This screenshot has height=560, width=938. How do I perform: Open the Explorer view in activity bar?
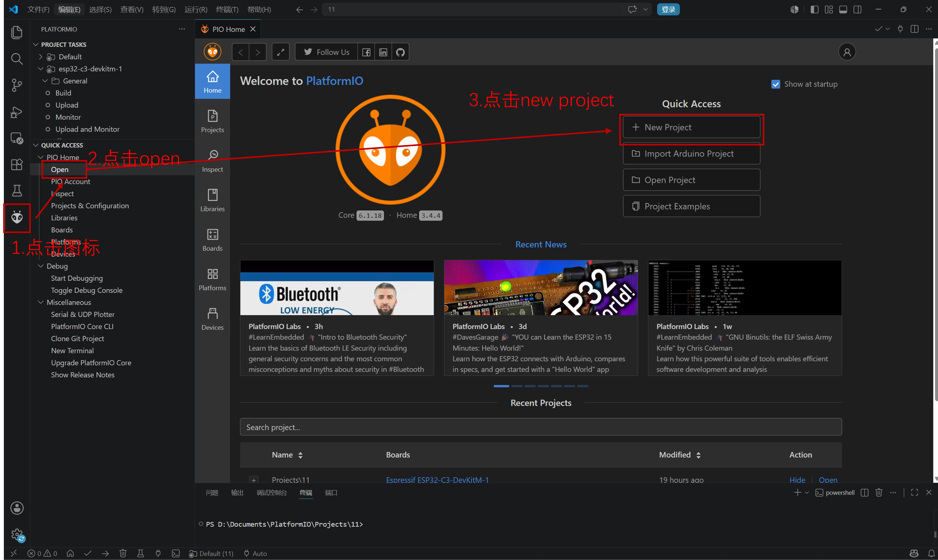(x=17, y=32)
